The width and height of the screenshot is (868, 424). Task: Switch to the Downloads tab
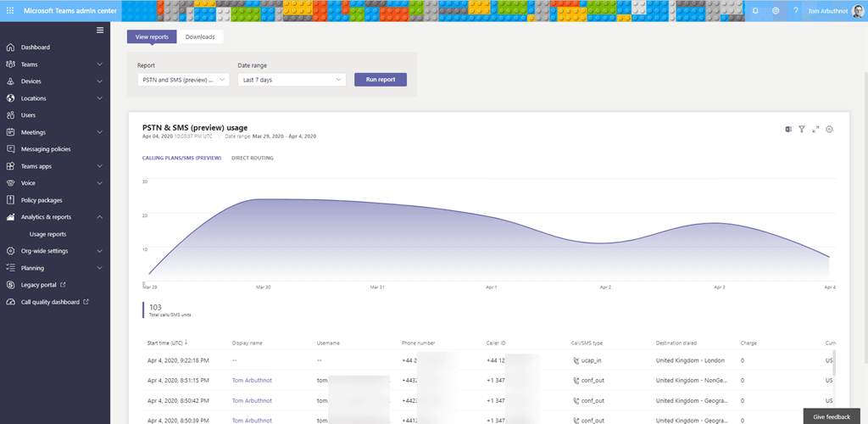pyautogui.click(x=200, y=36)
